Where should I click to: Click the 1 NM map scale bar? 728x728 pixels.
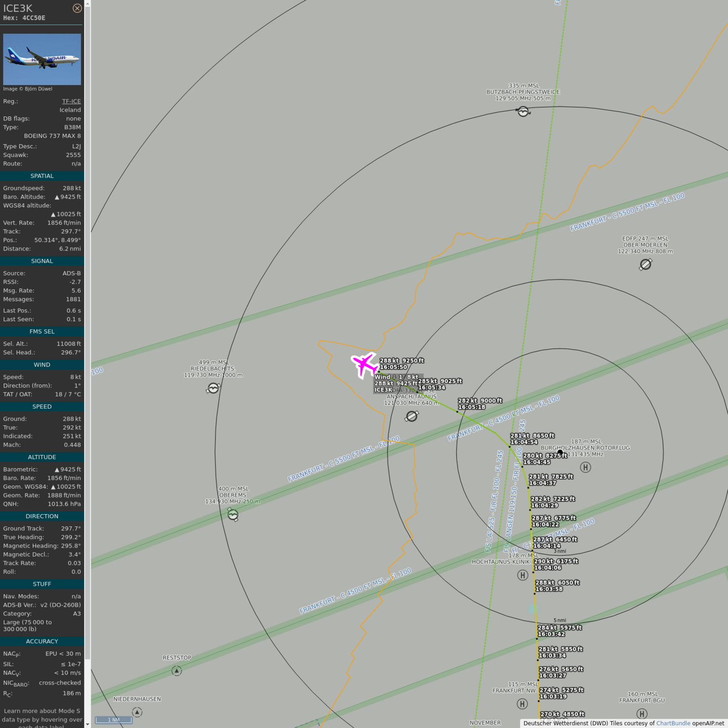pos(114,719)
